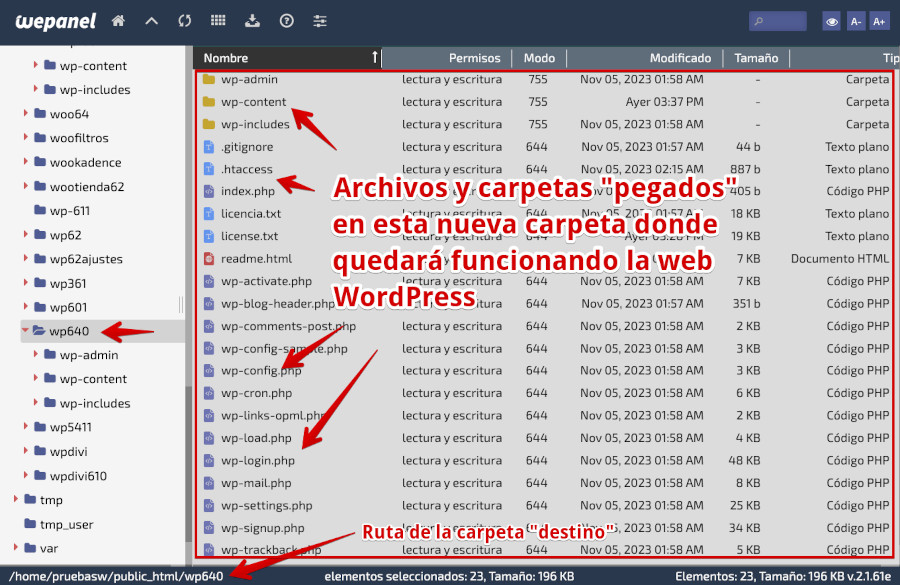Toggle the eye visibility button
This screenshot has width=900, height=585.
(831, 22)
